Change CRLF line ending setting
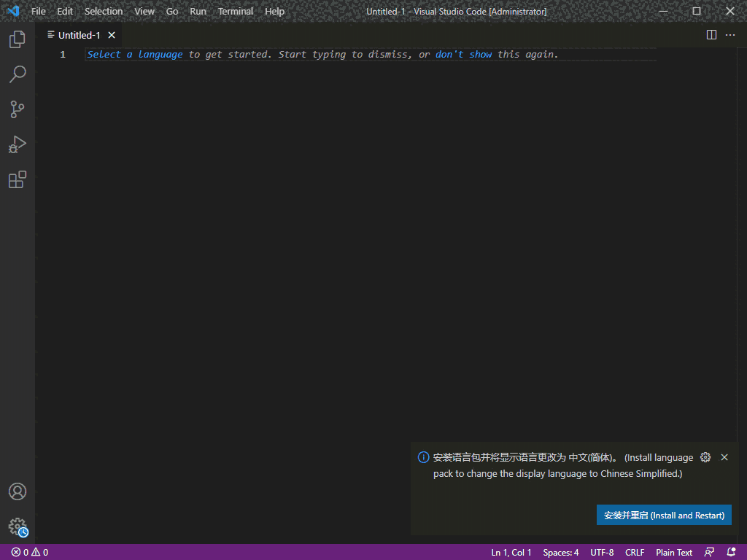Screen dimensions: 747x560 [634, 552]
